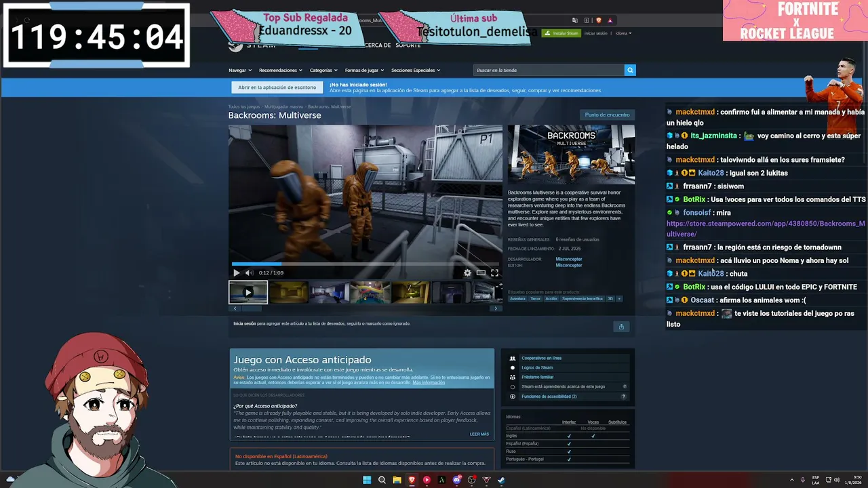
Task: Expand the Categorías menu
Action: coord(323,70)
